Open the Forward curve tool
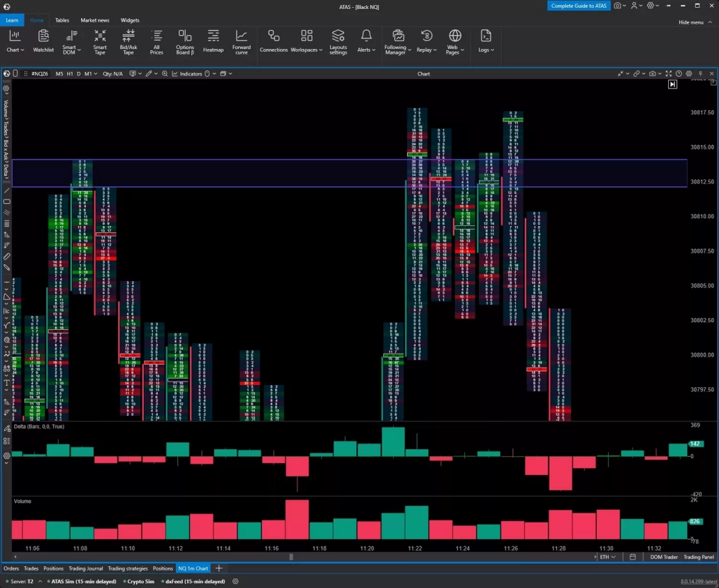The height and width of the screenshot is (588, 719). 242,42
